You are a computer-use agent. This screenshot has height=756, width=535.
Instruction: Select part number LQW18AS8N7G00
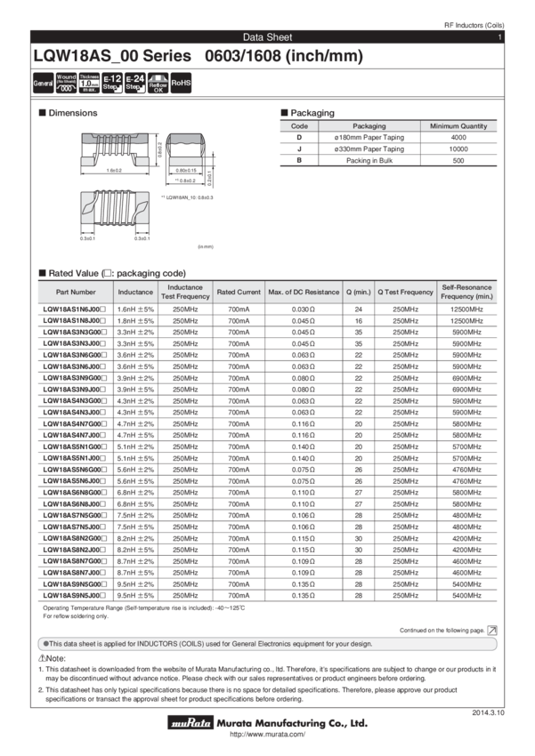[x=76, y=561]
